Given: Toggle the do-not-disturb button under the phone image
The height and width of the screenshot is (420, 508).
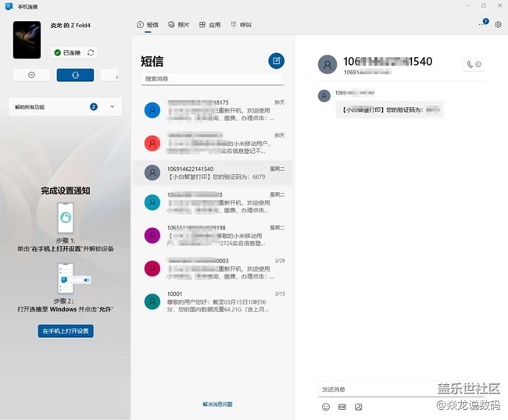Looking at the screenshot, I should click(31, 75).
